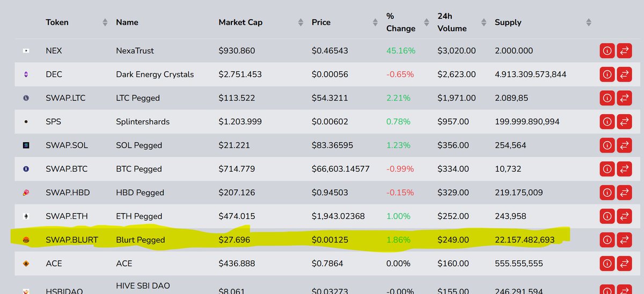Click the swap icon in the ACE row
This screenshot has width=644, height=294.
coord(625,263)
